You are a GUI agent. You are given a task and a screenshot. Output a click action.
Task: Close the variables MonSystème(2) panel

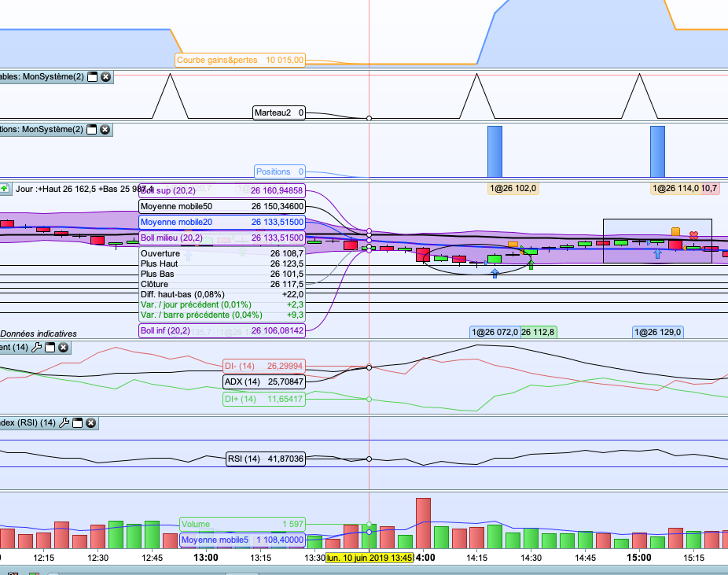(x=106, y=76)
